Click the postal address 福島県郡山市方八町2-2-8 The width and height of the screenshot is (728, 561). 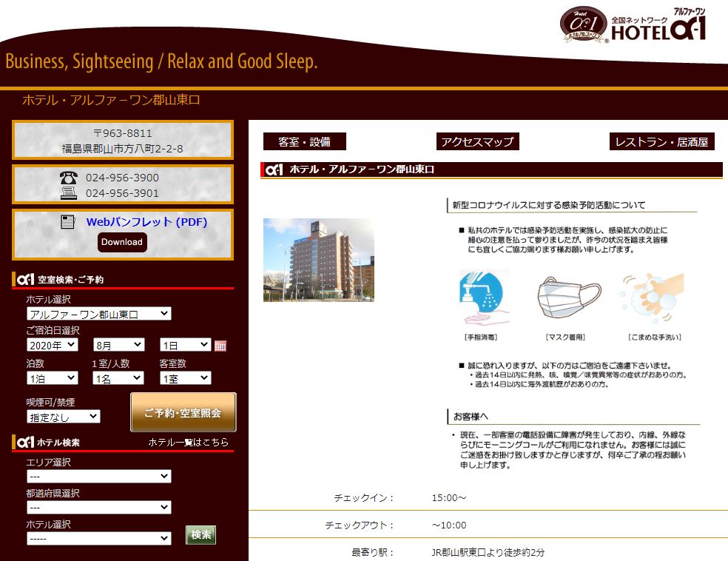tap(123, 149)
